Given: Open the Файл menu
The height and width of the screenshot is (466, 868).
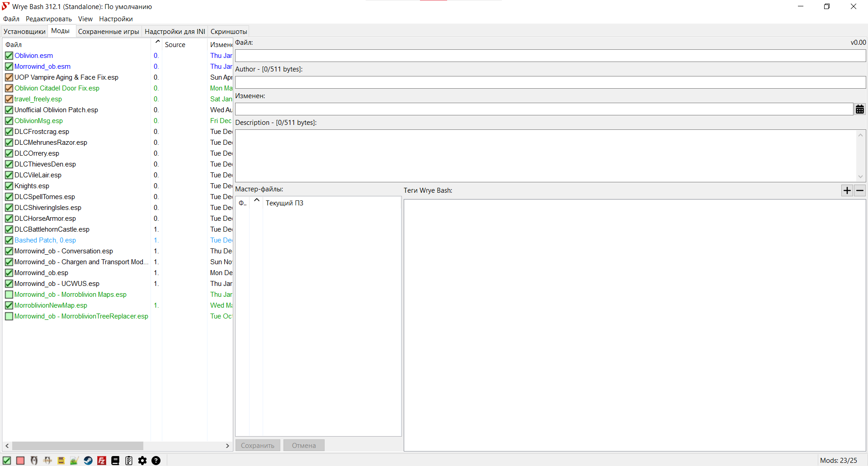Looking at the screenshot, I should click(11, 19).
